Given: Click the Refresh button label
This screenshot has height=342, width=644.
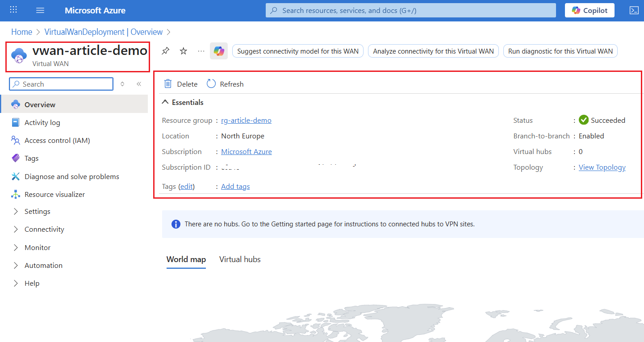Looking at the screenshot, I should point(232,84).
